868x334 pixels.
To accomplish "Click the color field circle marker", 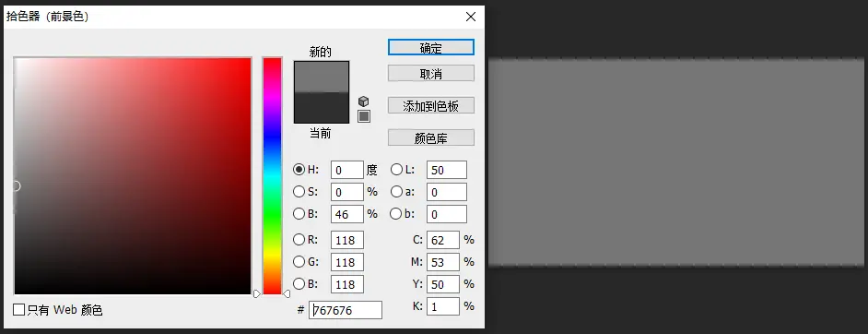I will 16,186.
